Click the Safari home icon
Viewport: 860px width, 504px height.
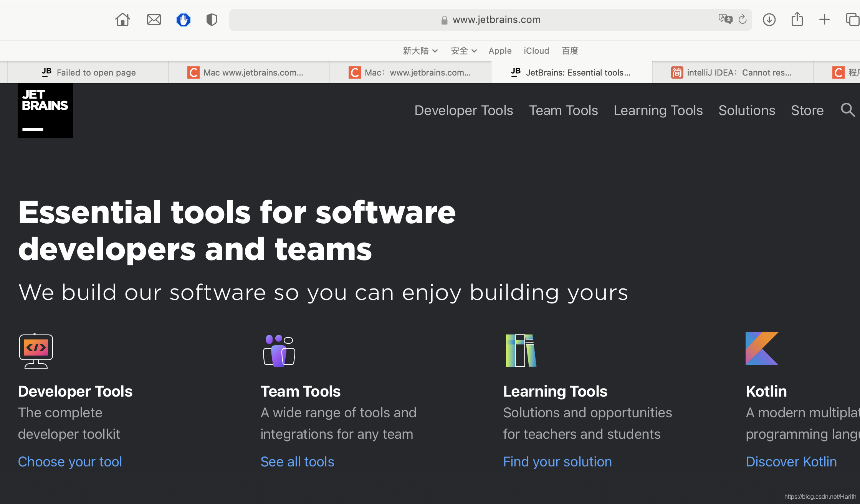pos(122,20)
